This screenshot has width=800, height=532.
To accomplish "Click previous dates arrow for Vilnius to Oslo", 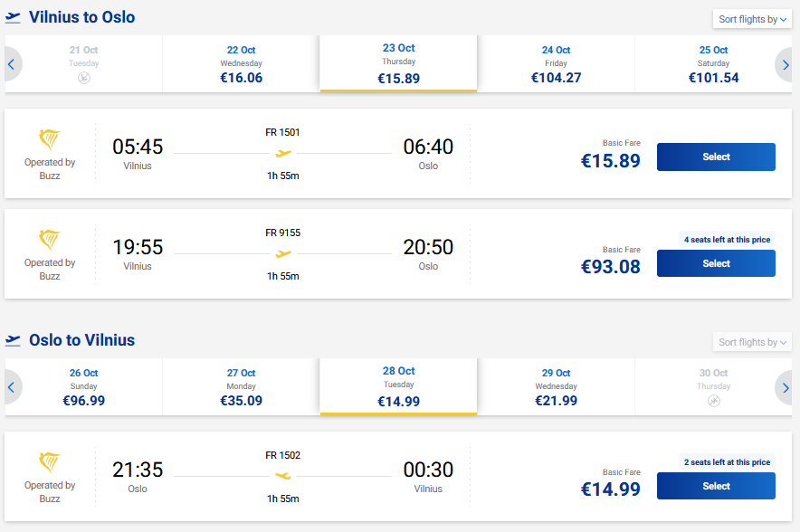I will point(12,64).
